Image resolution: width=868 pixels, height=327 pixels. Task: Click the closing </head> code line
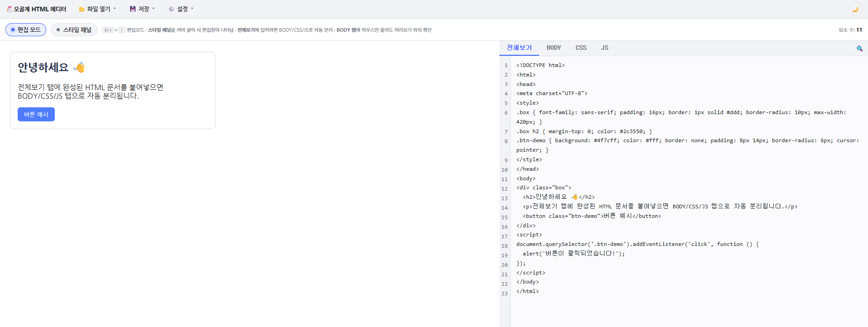528,169
